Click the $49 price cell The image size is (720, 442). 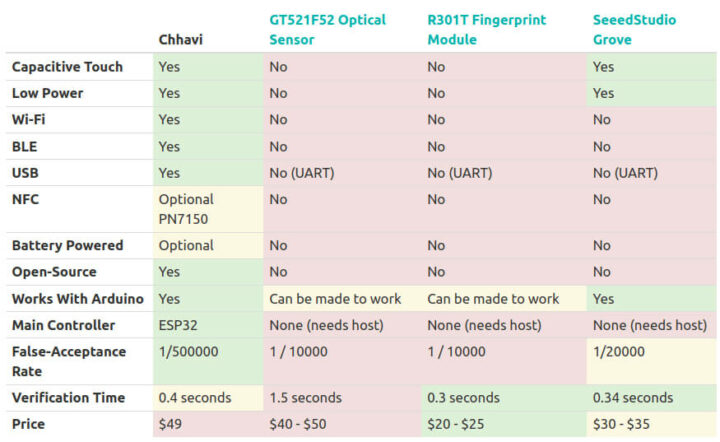point(170,424)
